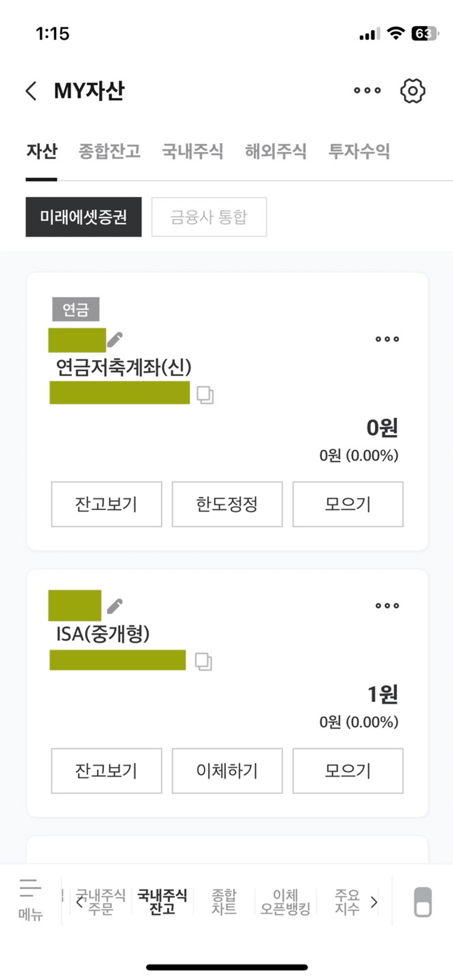This screenshot has width=453, height=980.
Task: Show next shortcuts with the right chevron
Action: coord(374,902)
